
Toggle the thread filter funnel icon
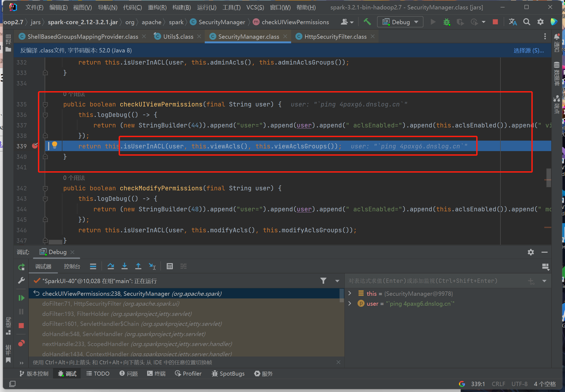tap(323, 281)
